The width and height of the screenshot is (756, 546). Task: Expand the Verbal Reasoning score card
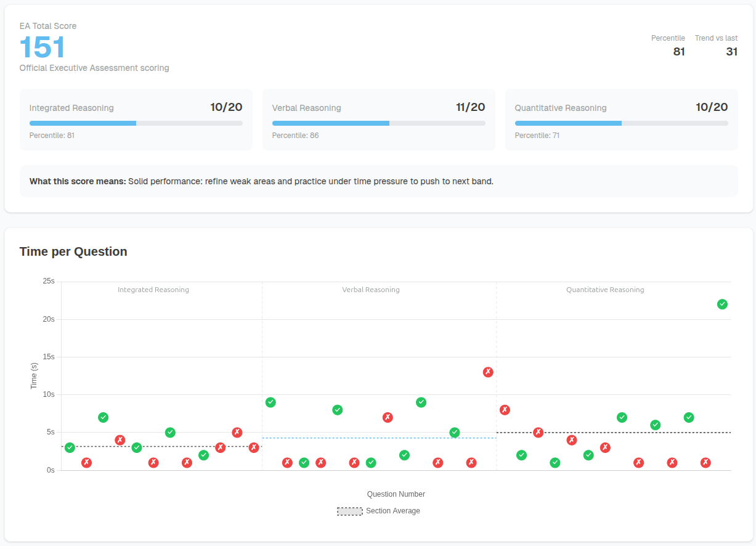point(379,120)
